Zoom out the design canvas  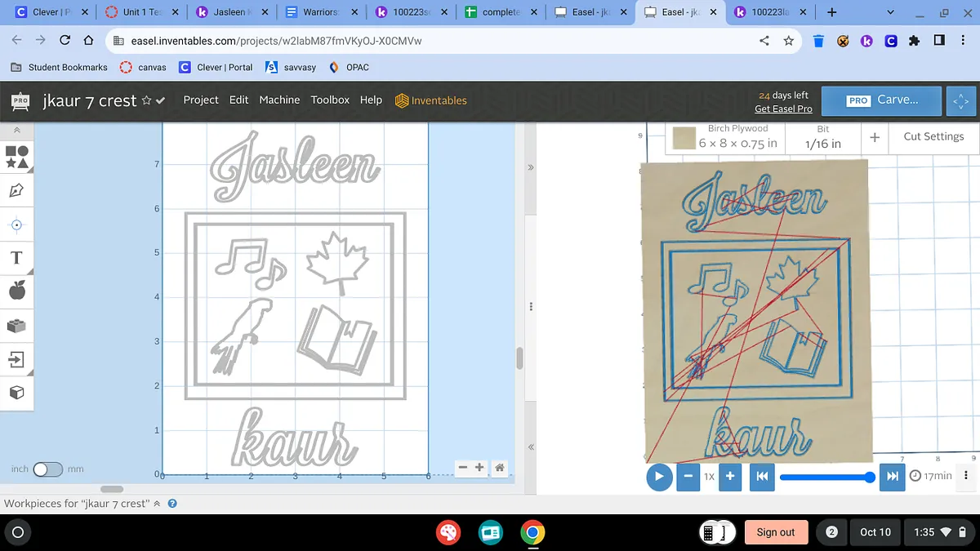[463, 468]
